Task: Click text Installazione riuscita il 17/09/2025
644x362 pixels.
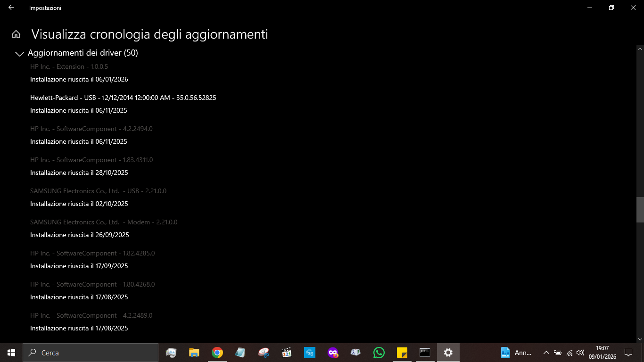Action: [x=79, y=266]
